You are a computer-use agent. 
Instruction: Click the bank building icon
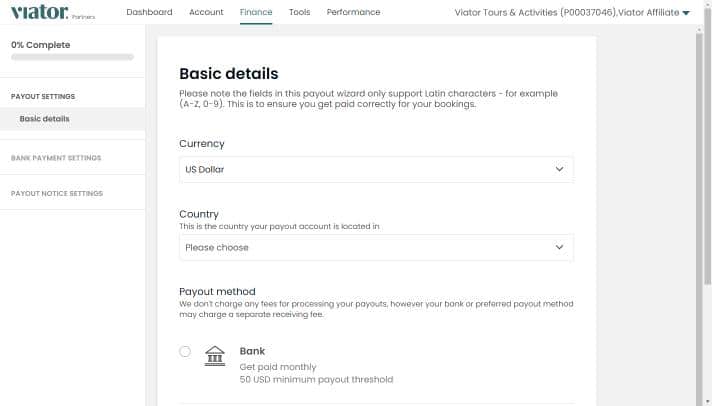pyautogui.click(x=215, y=356)
